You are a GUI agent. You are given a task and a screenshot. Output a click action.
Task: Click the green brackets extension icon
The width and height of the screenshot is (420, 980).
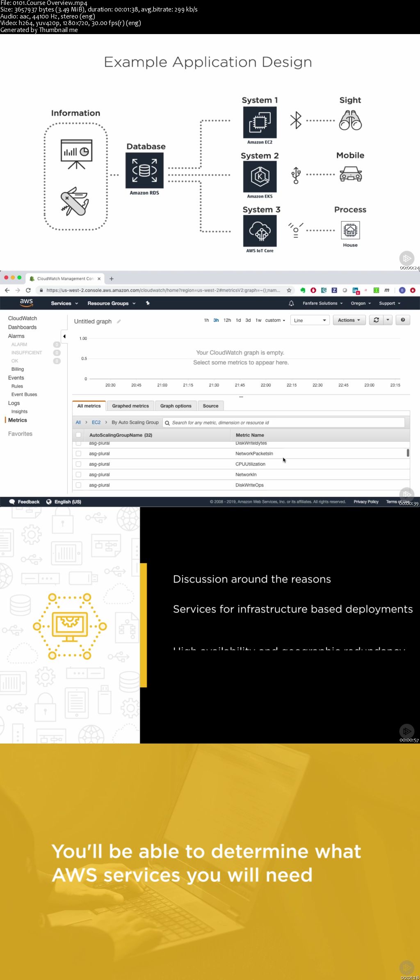pos(376,290)
